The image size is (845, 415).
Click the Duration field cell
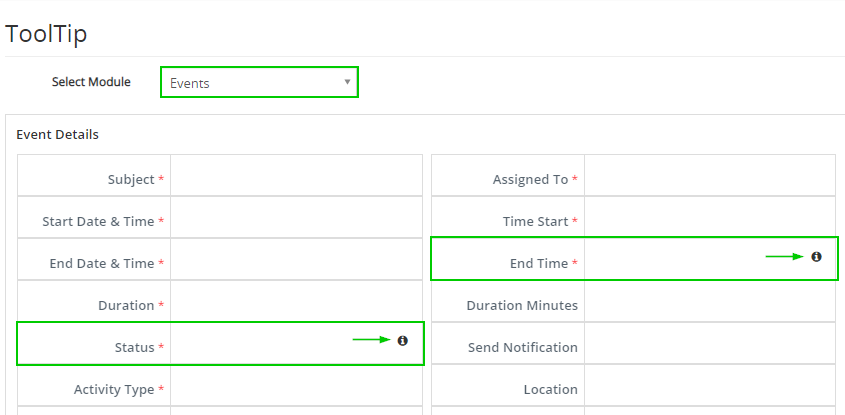click(x=296, y=301)
